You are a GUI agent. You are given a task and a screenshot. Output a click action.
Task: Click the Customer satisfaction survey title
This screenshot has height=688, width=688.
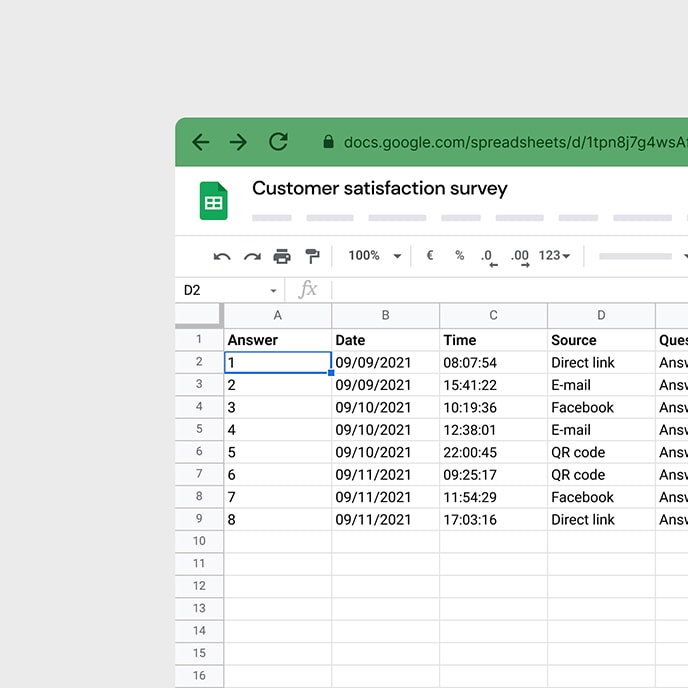tap(380, 188)
